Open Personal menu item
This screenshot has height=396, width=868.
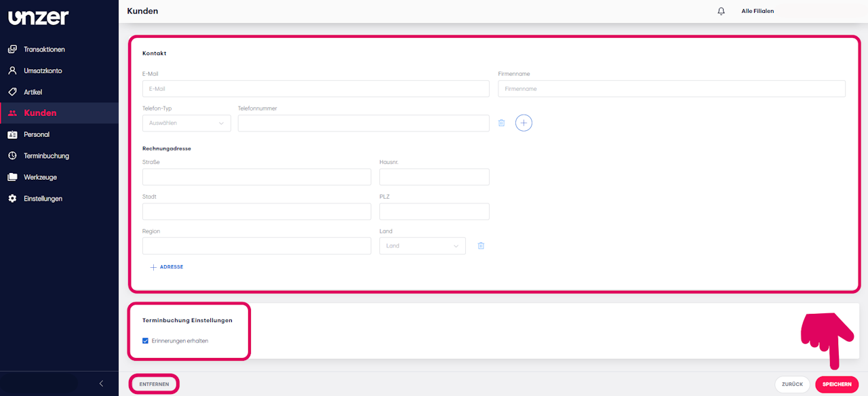(37, 134)
